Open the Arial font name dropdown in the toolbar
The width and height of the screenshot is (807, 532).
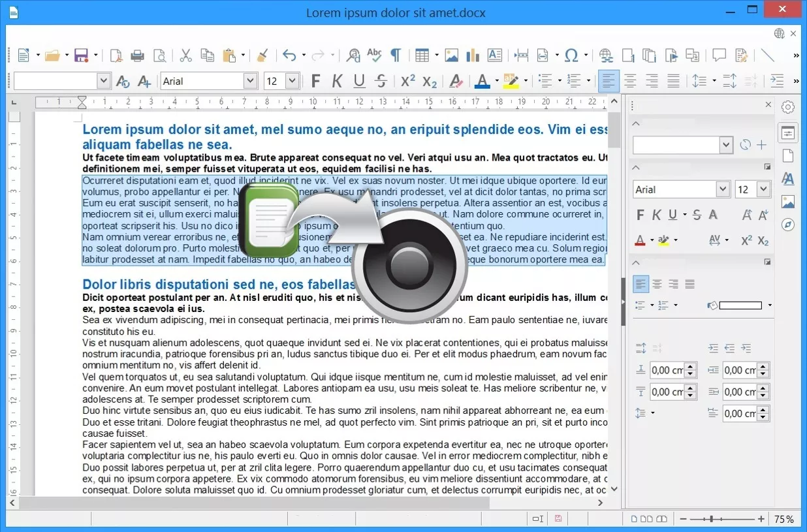pos(250,81)
